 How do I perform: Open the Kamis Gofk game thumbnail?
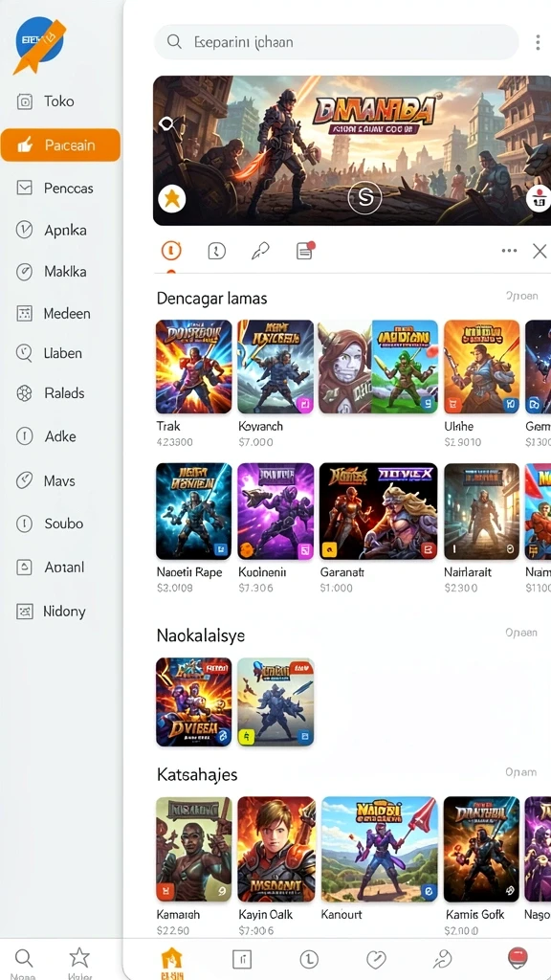pos(482,849)
